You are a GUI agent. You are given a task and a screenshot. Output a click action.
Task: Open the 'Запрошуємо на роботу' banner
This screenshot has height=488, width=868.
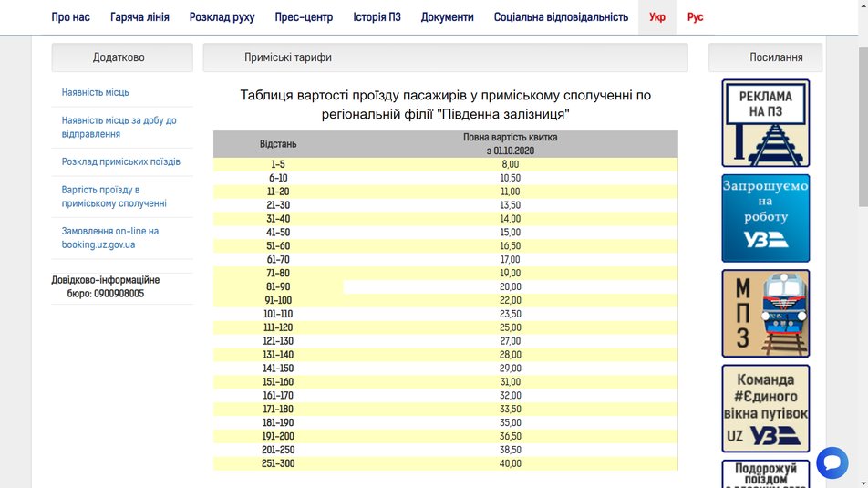765,218
